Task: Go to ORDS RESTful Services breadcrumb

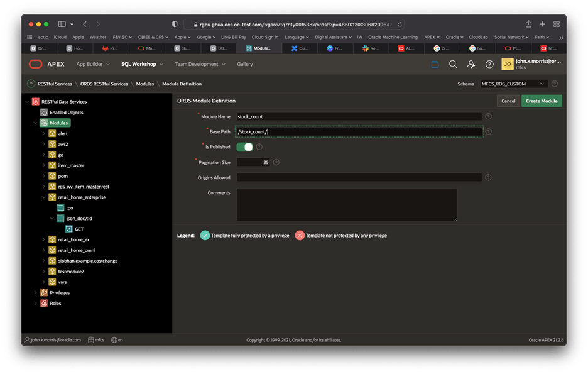Action: click(x=104, y=84)
